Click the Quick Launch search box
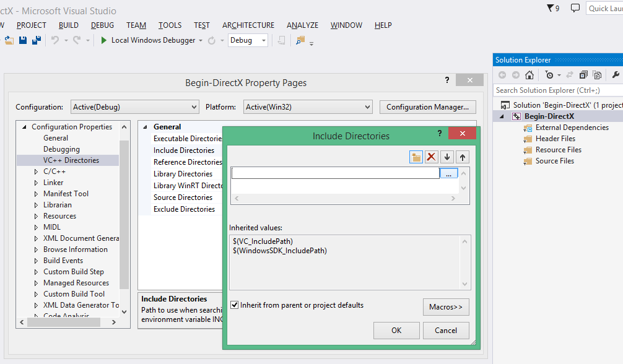Screen dimensions: 623x364 604,8
